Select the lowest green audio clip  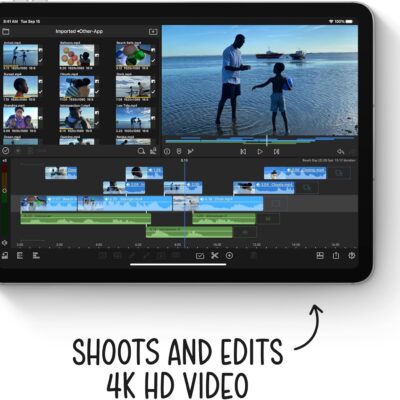(x=189, y=232)
